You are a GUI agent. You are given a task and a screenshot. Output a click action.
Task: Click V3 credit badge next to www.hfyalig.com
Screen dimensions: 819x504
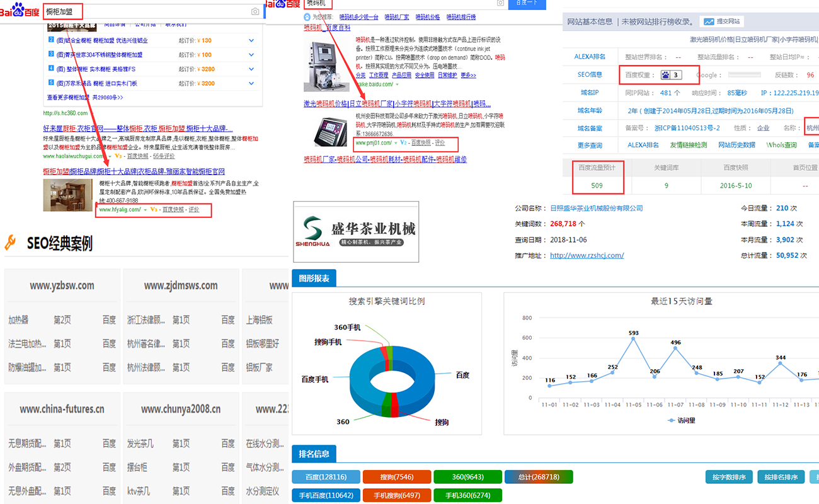click(154, 209)
